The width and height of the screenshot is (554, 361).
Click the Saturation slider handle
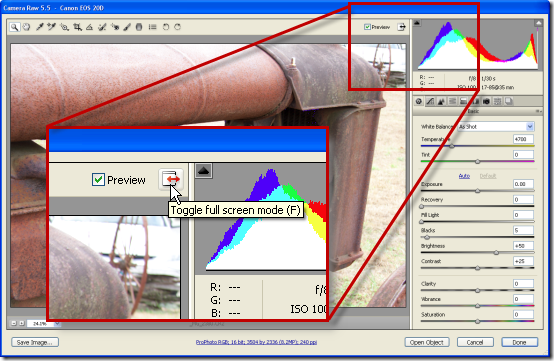coord(477,321)
